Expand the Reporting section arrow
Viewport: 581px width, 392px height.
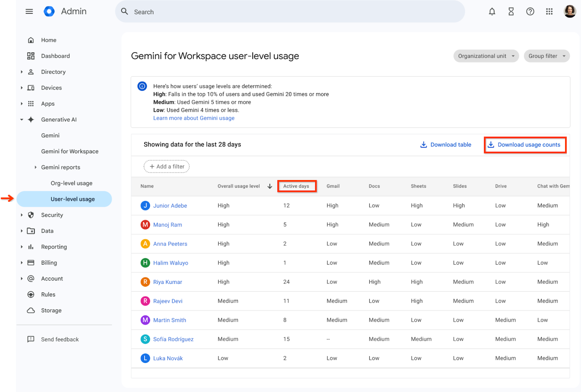[x=22, y=247]
